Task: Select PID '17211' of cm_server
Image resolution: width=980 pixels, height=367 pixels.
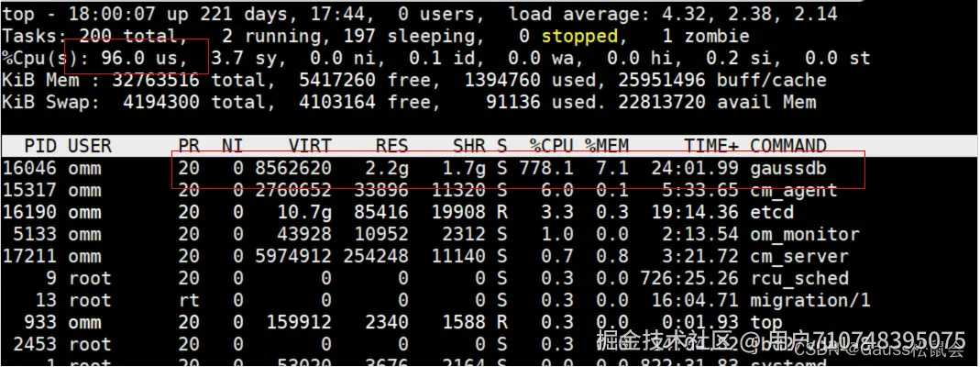Action: (x=29, y=256)
